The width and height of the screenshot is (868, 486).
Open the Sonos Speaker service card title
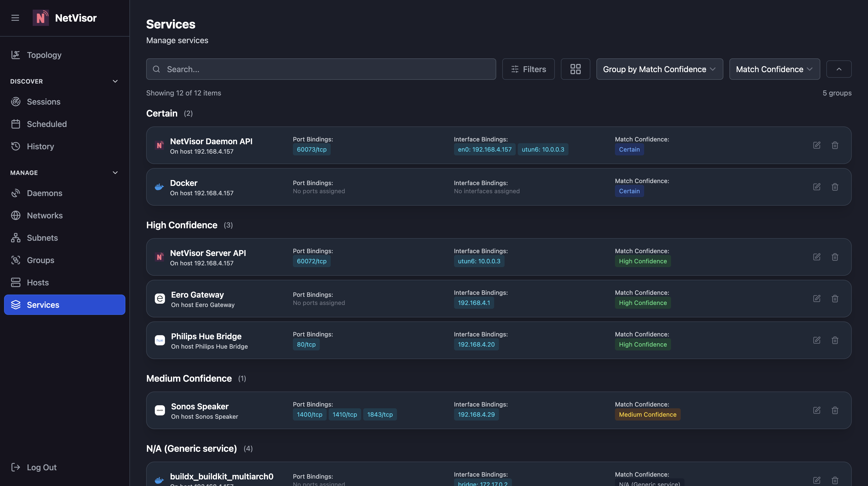point(200,407)
